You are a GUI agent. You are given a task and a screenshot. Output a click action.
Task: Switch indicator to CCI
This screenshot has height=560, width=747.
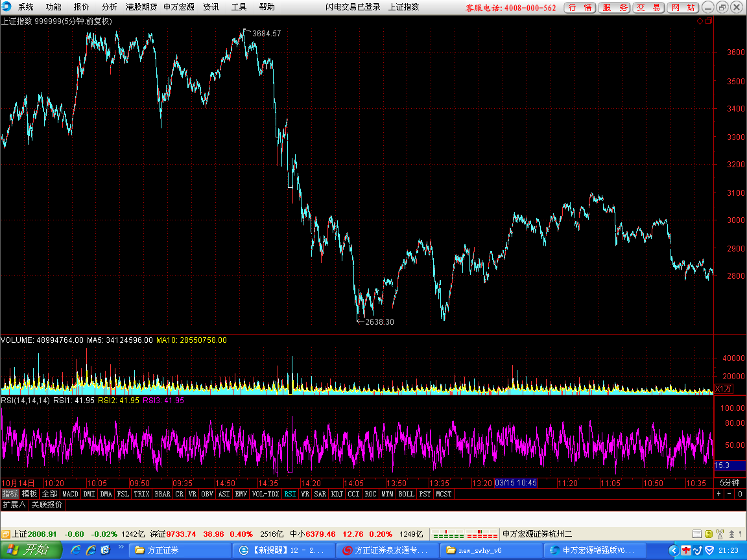[353, 494]
